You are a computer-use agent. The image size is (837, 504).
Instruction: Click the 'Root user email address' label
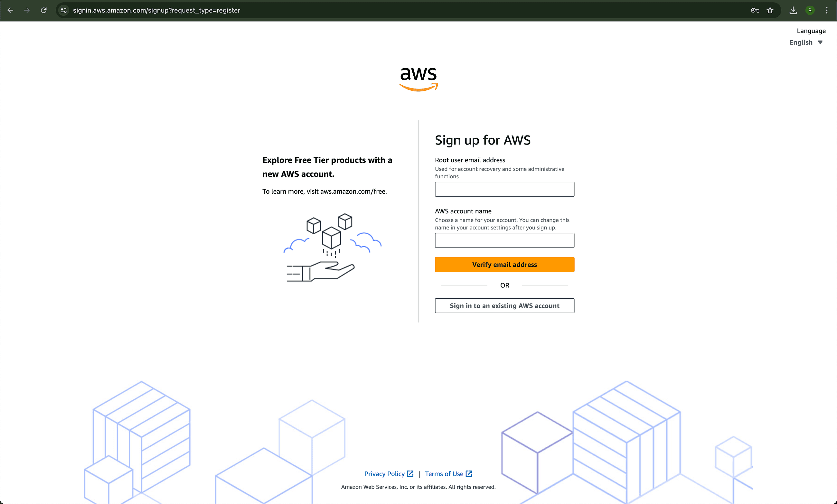pos(470,160)
